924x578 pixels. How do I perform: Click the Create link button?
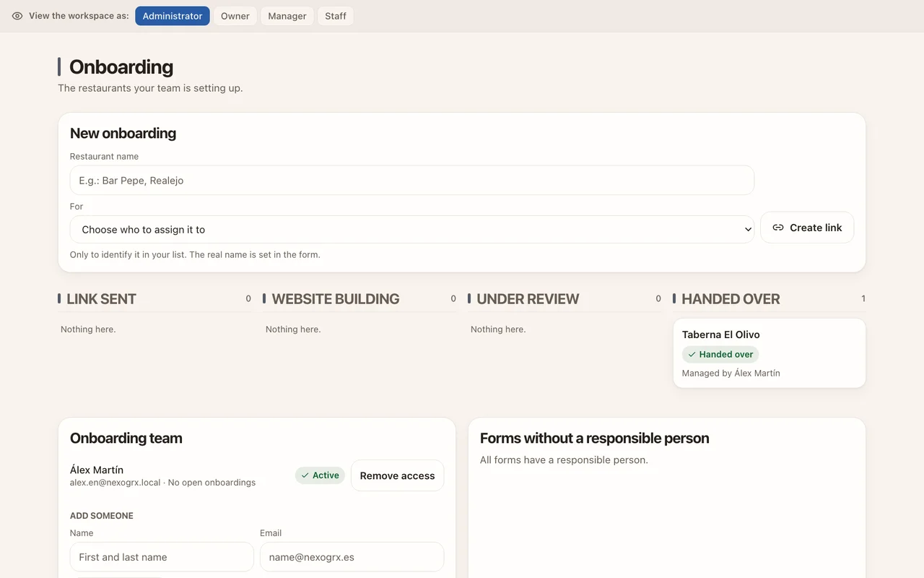coord(807,228)
